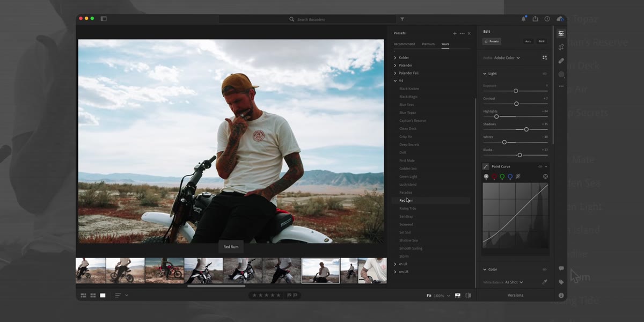Expand the Kolder preset group
Viewport: 644px width, 322px height.
[x=396, y=57]
